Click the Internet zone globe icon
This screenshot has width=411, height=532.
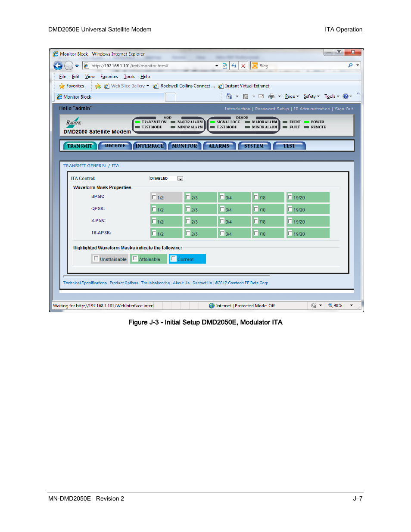(212, 306)
